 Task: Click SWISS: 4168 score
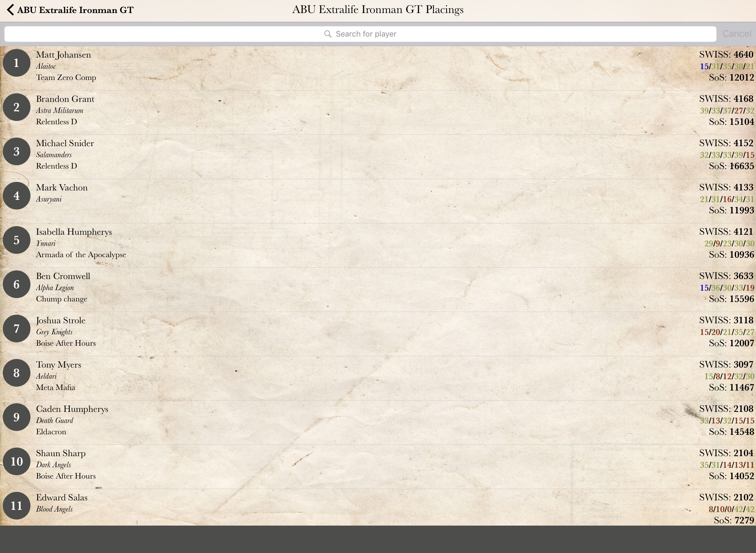click(726, 99)
